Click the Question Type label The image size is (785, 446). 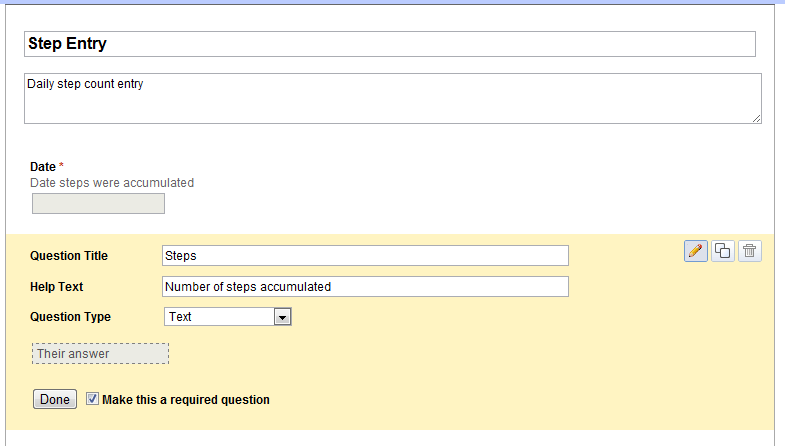click(71, 317)
